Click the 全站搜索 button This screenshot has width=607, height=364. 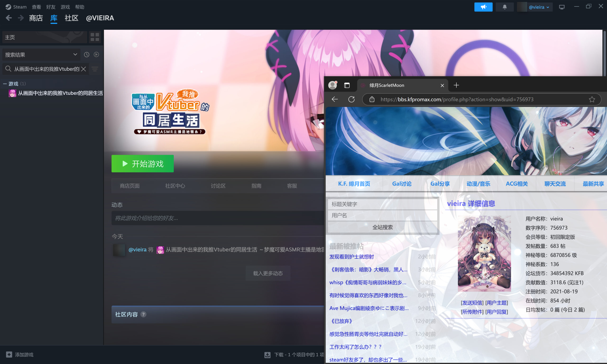tap(382, 227)
